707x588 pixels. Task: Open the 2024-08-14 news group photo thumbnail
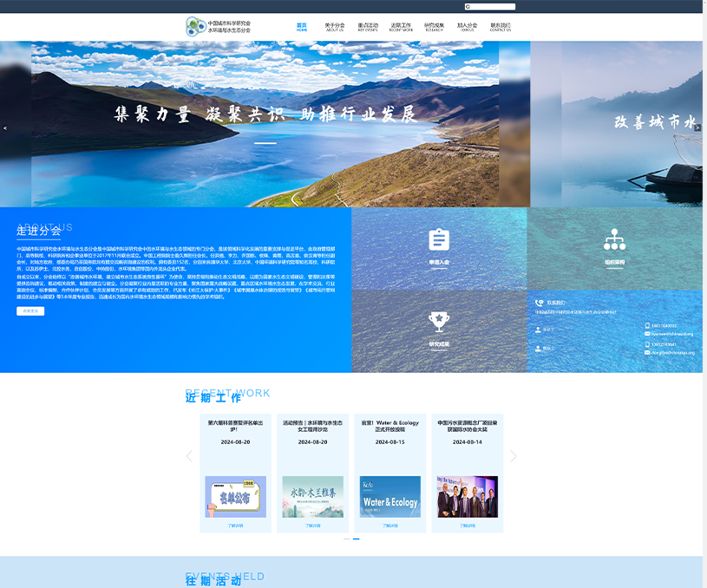468,497
